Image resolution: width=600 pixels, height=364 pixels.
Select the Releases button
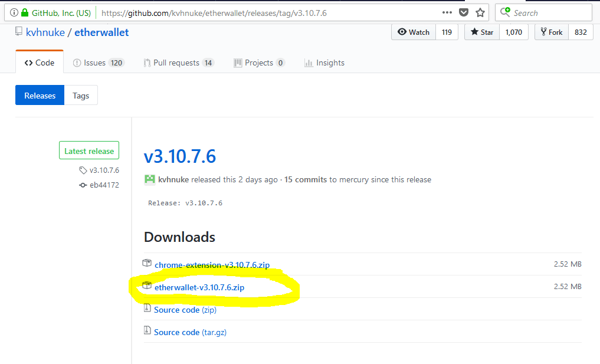coord(40,96)
